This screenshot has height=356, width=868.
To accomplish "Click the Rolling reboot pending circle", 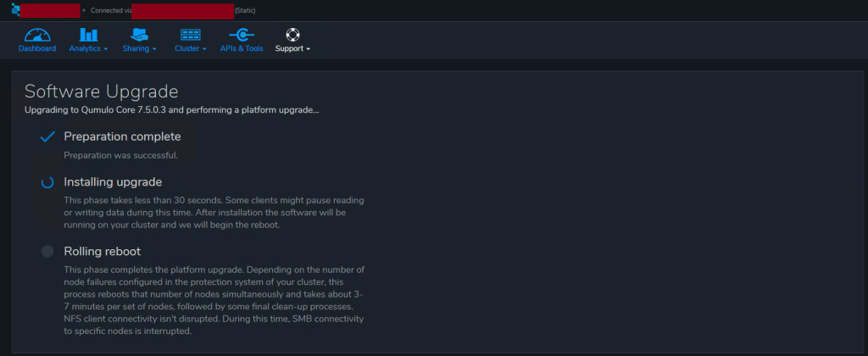I will click(x=47, y=251).
